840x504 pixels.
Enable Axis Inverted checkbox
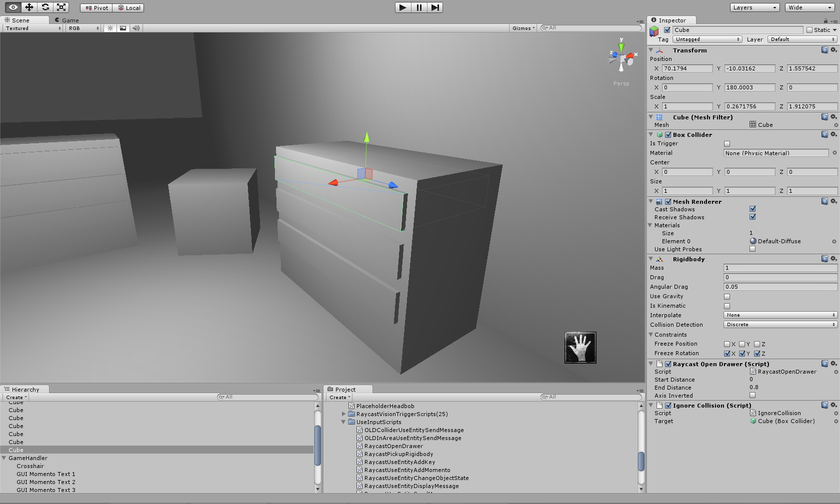point(752,395)
